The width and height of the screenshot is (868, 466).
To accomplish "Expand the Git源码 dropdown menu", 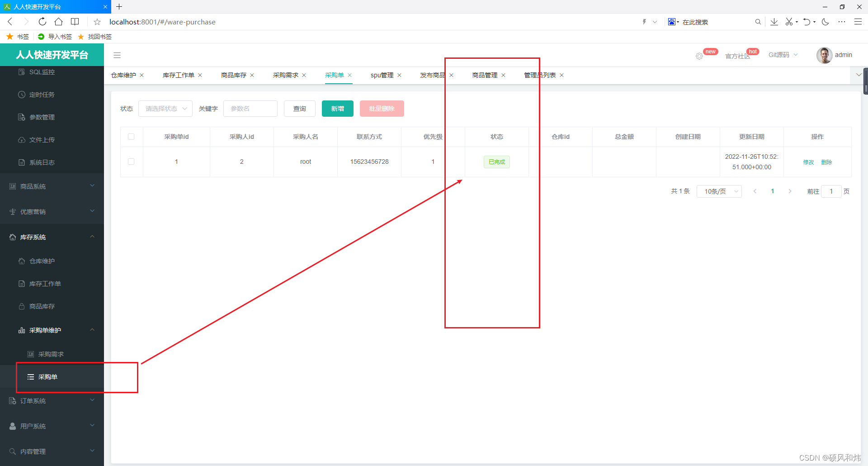I will (x=783, y=55).
